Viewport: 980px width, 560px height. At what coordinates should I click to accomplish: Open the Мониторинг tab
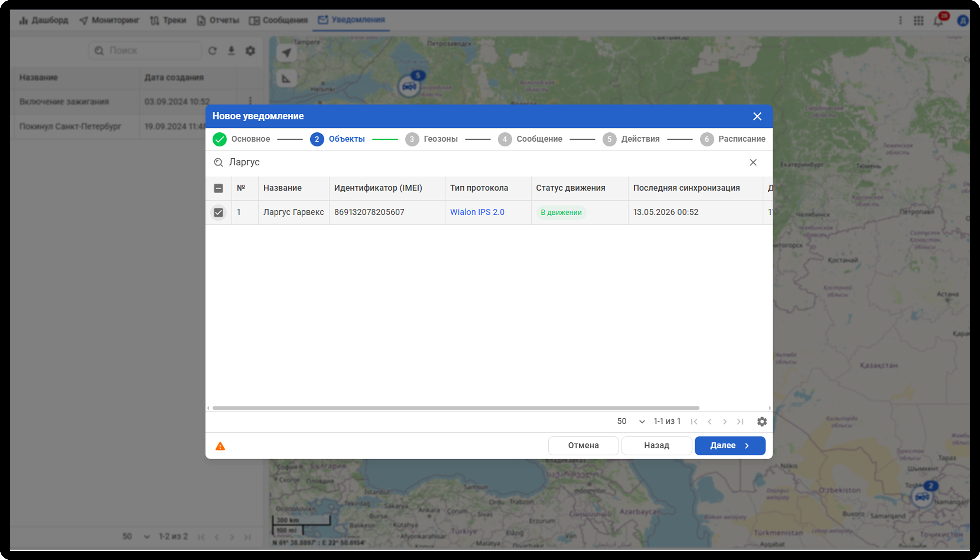pos(109,20)
